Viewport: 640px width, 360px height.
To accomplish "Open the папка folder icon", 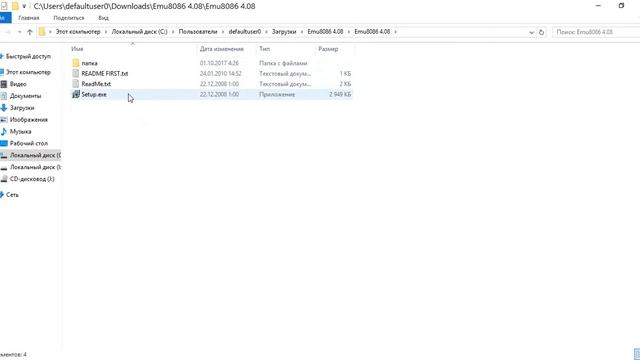I will pyautogui.click(x=76, y=63).
